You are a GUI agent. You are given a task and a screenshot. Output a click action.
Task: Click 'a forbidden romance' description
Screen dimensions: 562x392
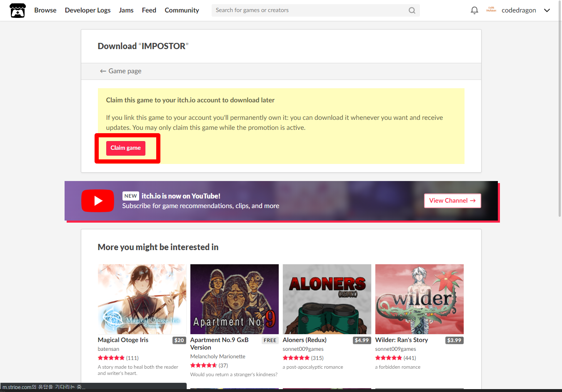(x=398, y=367)
